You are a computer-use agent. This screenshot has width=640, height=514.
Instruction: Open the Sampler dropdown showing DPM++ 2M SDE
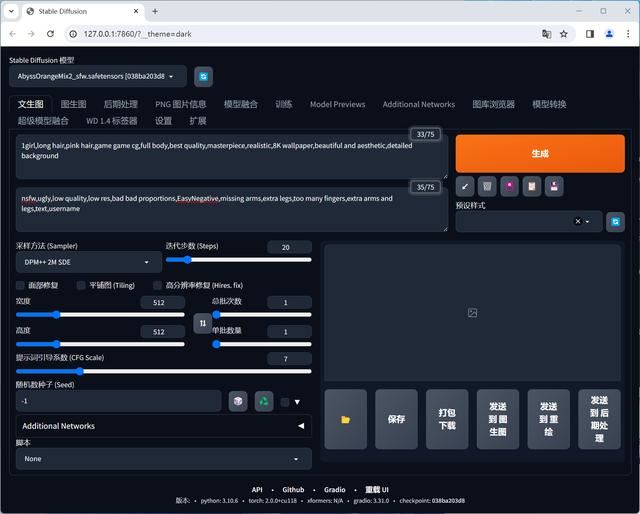89,262
